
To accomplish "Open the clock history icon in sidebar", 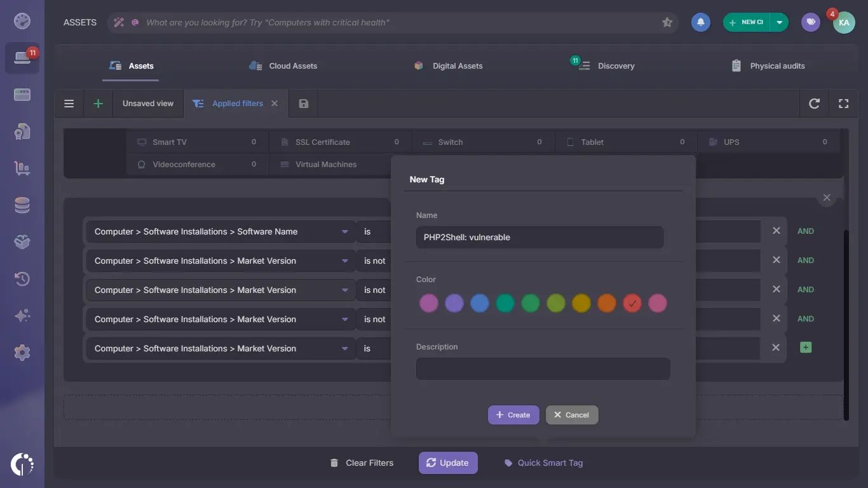I will [x=22, y=279].
